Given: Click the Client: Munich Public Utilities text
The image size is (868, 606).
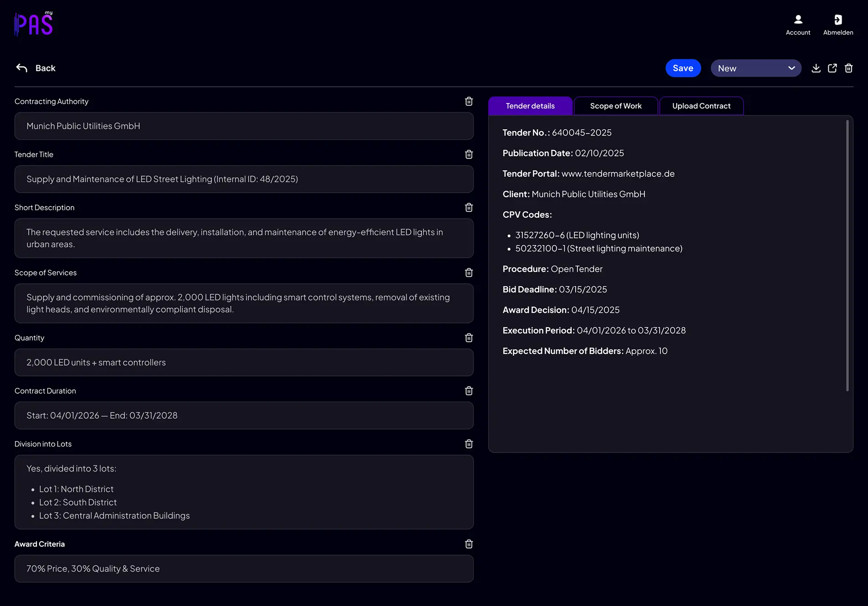Looking at the screenshot, I should pos(574,194).
